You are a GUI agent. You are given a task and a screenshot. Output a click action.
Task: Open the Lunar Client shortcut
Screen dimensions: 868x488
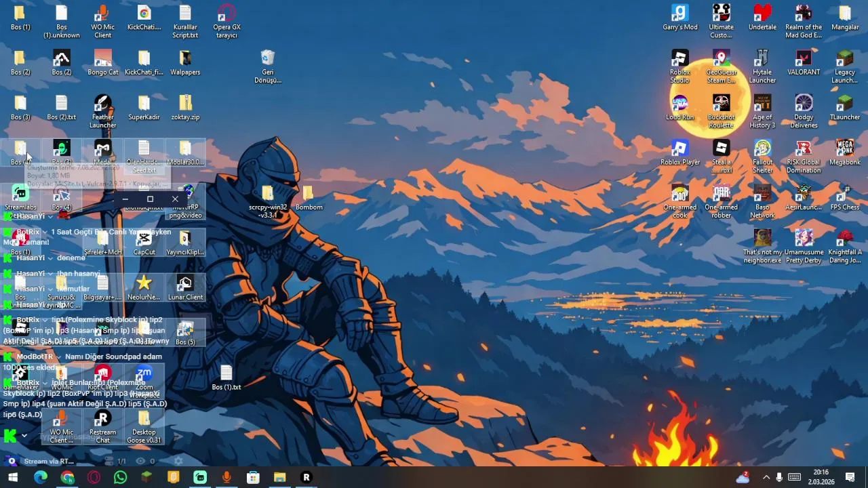pyautogui.click(x=185, y=287)
